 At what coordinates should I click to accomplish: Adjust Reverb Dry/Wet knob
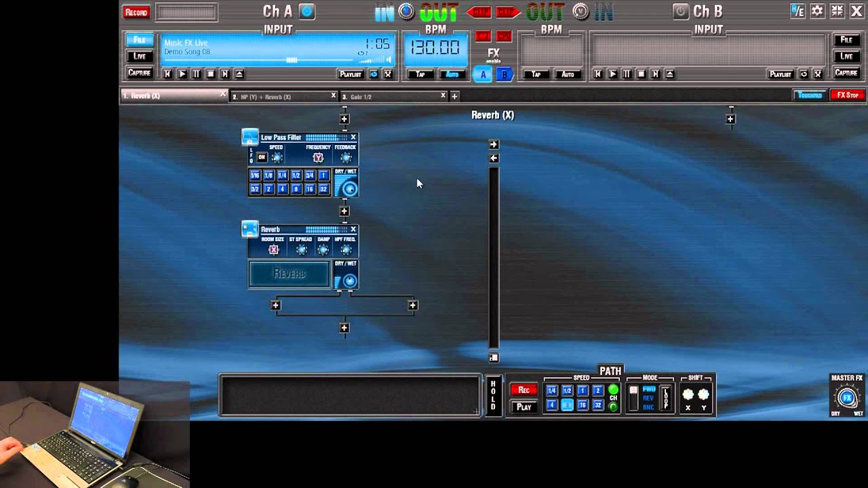point(349,280)
